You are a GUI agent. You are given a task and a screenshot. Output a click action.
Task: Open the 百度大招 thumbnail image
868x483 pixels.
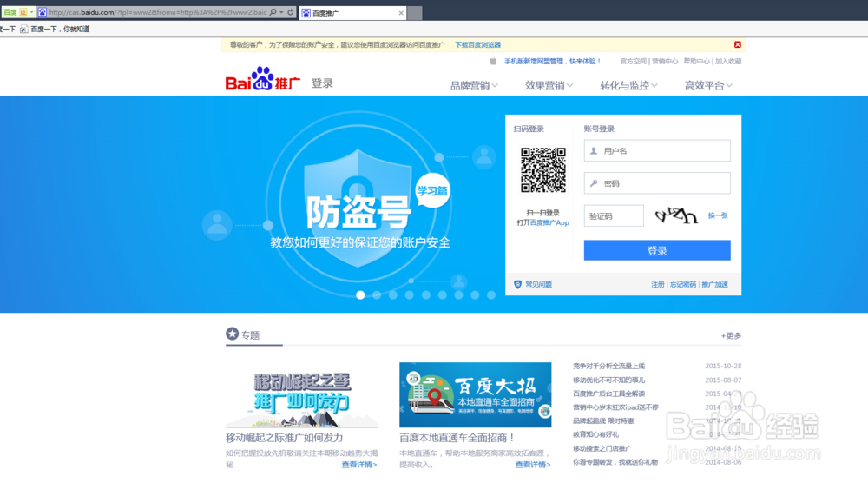(x=475, y=395)
